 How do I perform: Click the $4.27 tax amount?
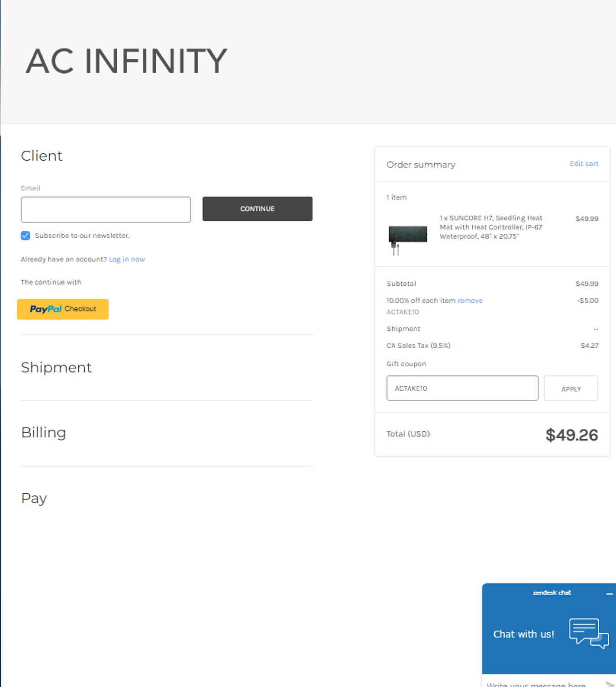point(589,345)
